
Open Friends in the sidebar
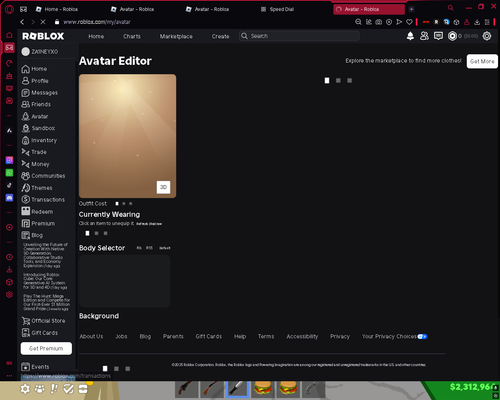coord(36,105)
